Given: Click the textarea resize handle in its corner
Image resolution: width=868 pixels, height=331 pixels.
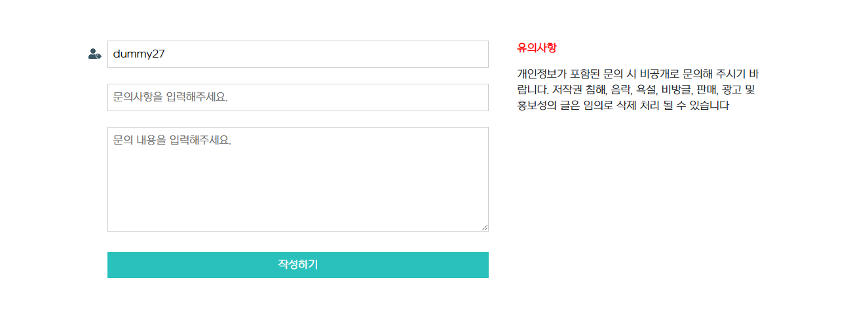Looking at the screenshot, I should click(485, 228).
